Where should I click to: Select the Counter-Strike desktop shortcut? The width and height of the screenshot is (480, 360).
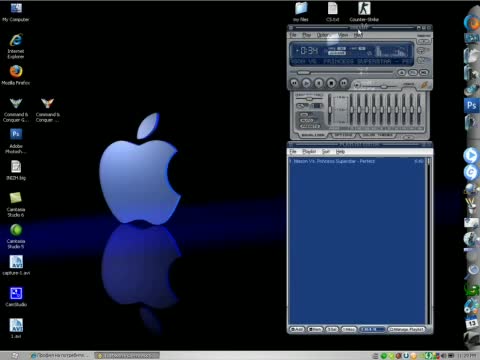pyautogui.click(x=364, y=12)
